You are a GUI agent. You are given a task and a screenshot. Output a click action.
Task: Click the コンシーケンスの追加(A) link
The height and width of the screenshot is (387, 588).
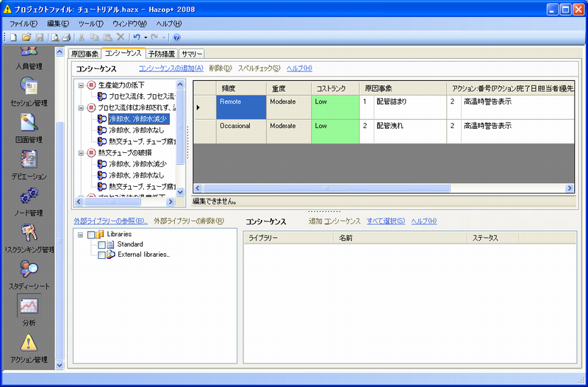point(171,68)
